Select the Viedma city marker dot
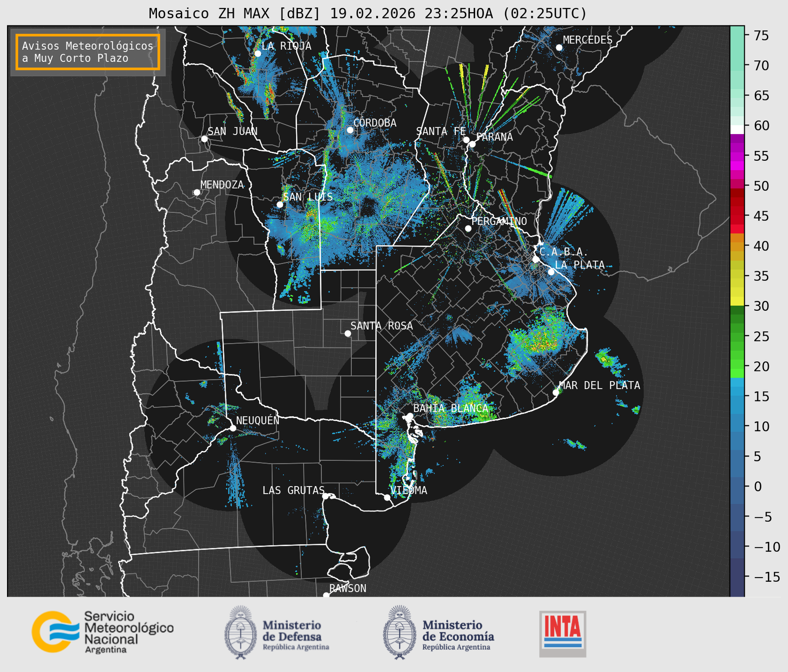Viewport: 788px width, 672px height. click(x=387, y=498)
